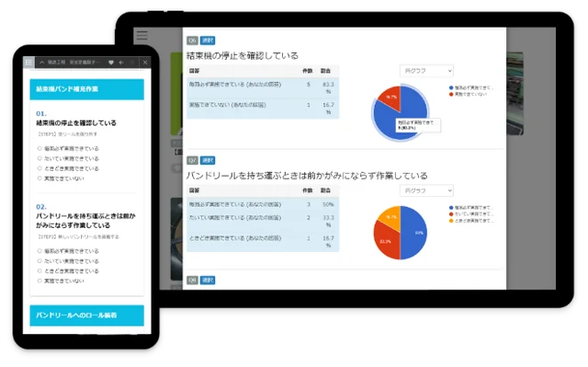
Task: Click the pie chart tooltip on Q6
Action: pos(418,125)
